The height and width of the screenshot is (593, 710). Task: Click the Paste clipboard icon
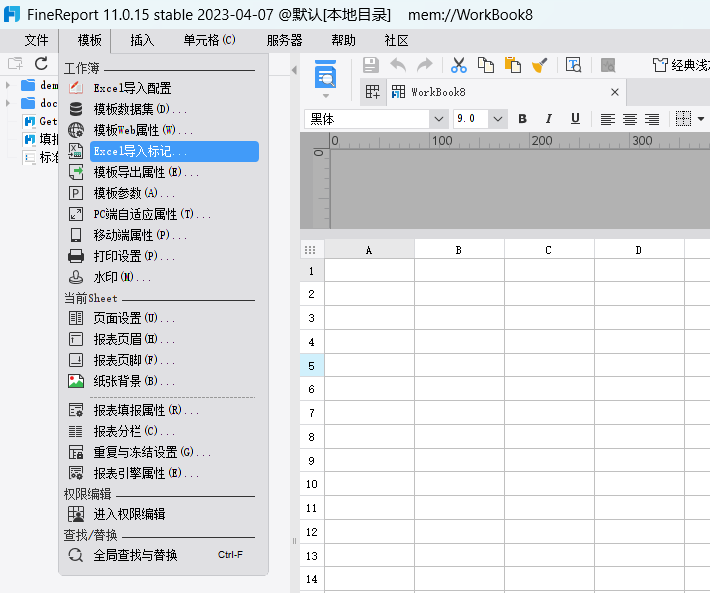(x=513, y=65)
